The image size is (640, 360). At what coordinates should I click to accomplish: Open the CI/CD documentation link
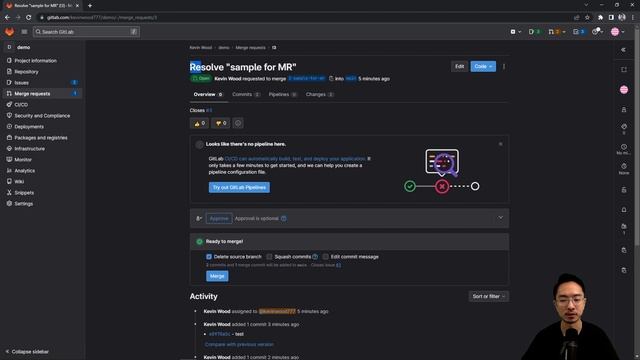tap(295, 159)
